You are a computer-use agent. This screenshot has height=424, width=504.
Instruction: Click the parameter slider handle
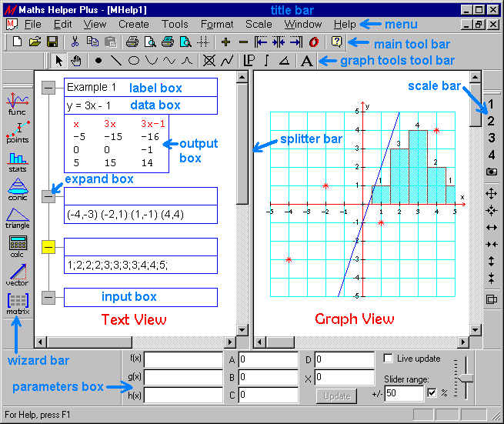pyautogui.click(x=466, y=378)
